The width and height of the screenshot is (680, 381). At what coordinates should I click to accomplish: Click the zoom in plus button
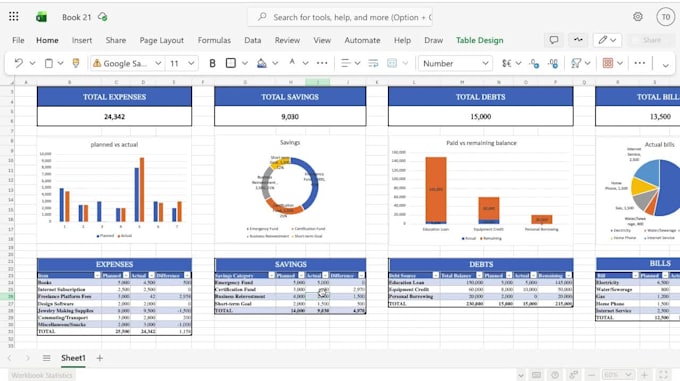(x=645, y=374)
